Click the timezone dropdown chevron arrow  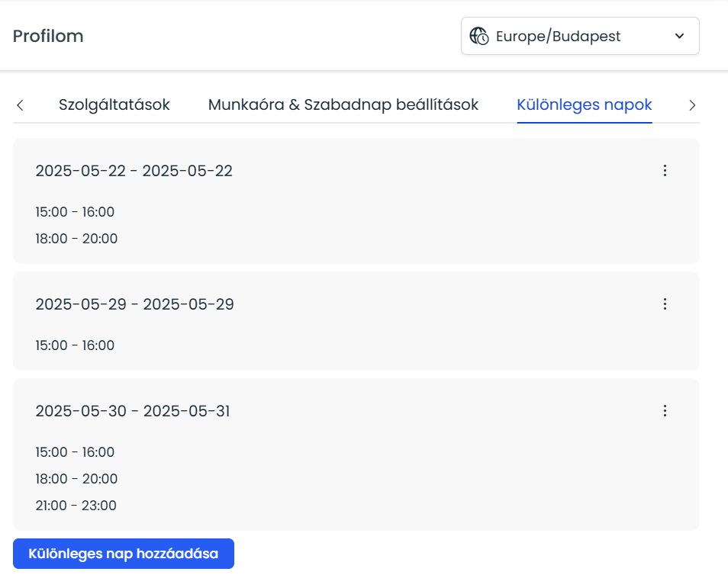pos(679,36)
